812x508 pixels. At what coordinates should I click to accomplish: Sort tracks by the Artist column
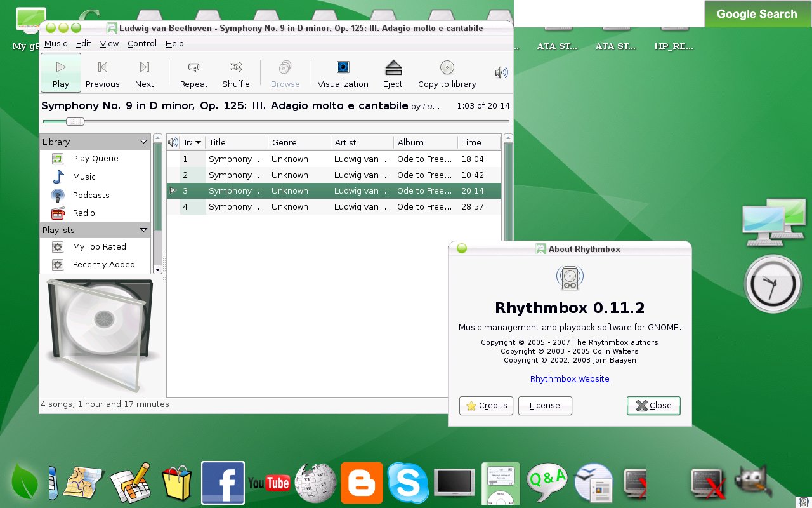[362, 142]
